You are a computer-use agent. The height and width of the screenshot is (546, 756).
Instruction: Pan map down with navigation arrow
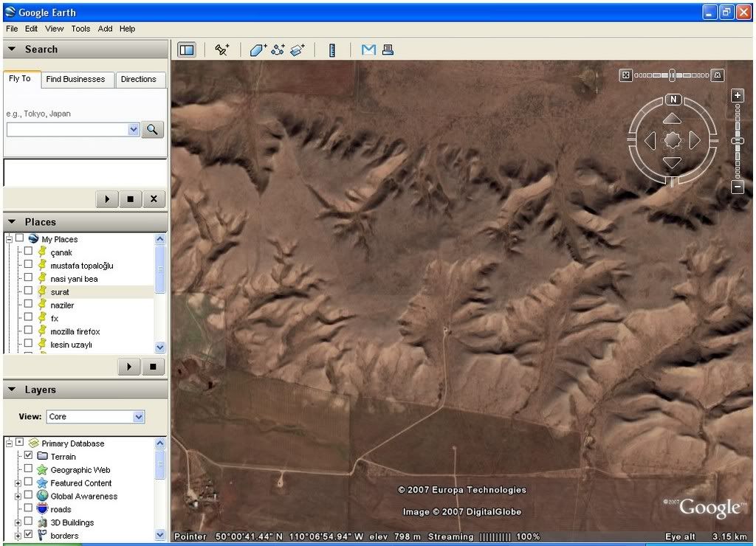tap(672, 162)
